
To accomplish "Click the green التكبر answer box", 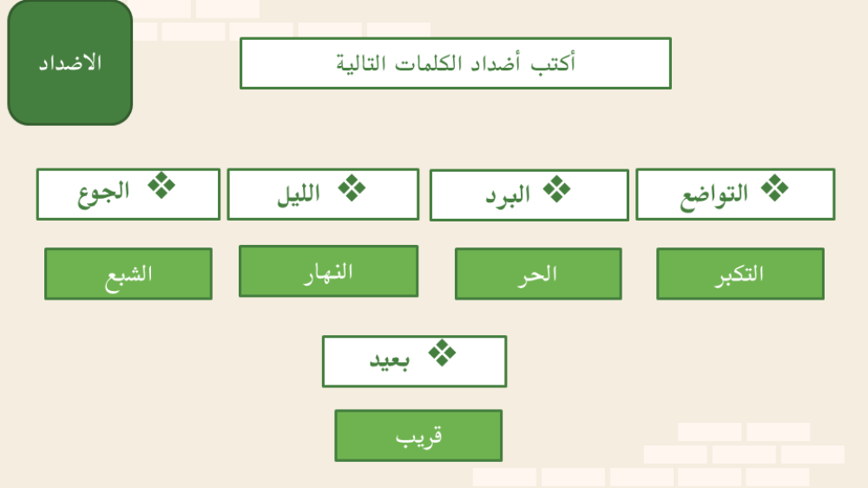I will coord(740,274).
